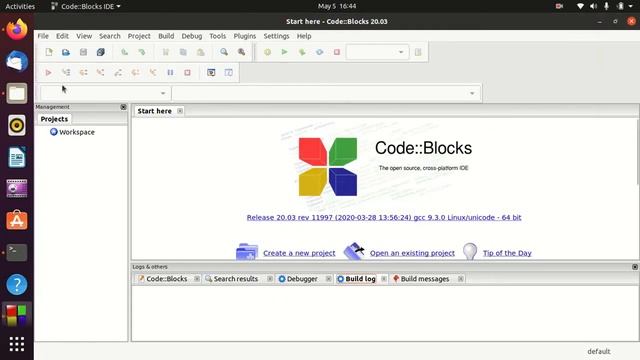Open the File menu

point(43,36)
